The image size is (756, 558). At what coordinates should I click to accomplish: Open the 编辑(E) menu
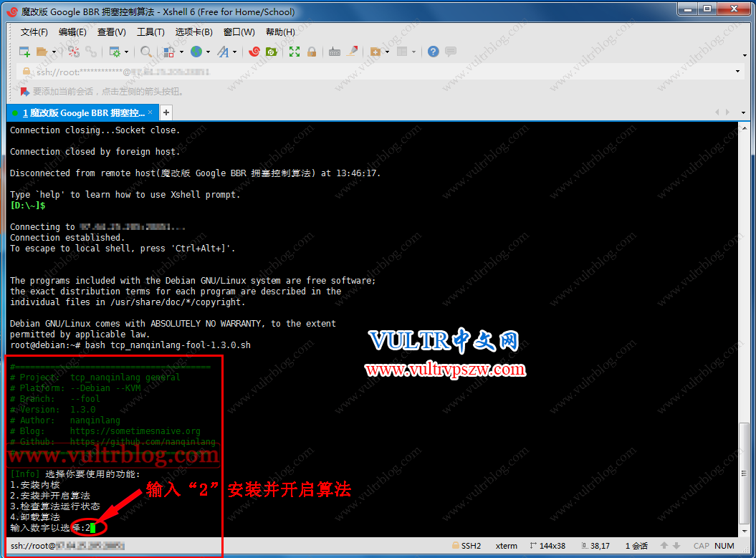(72, 32)
